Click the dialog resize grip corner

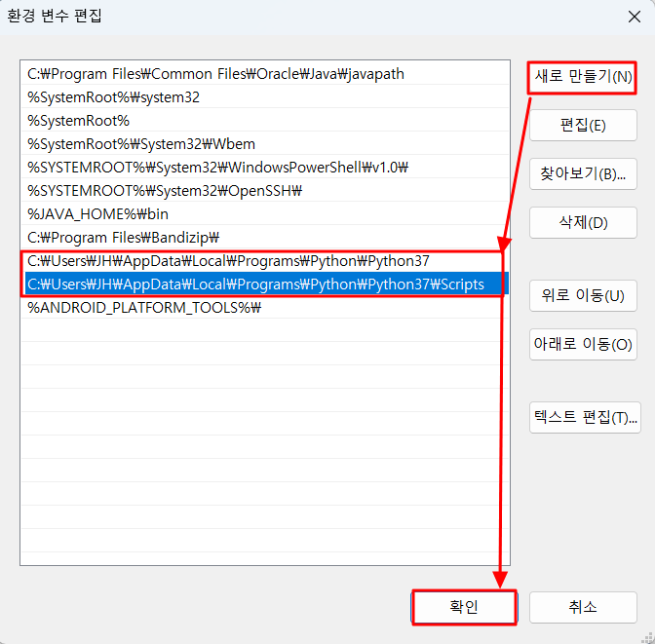click(x=648, y=637)
